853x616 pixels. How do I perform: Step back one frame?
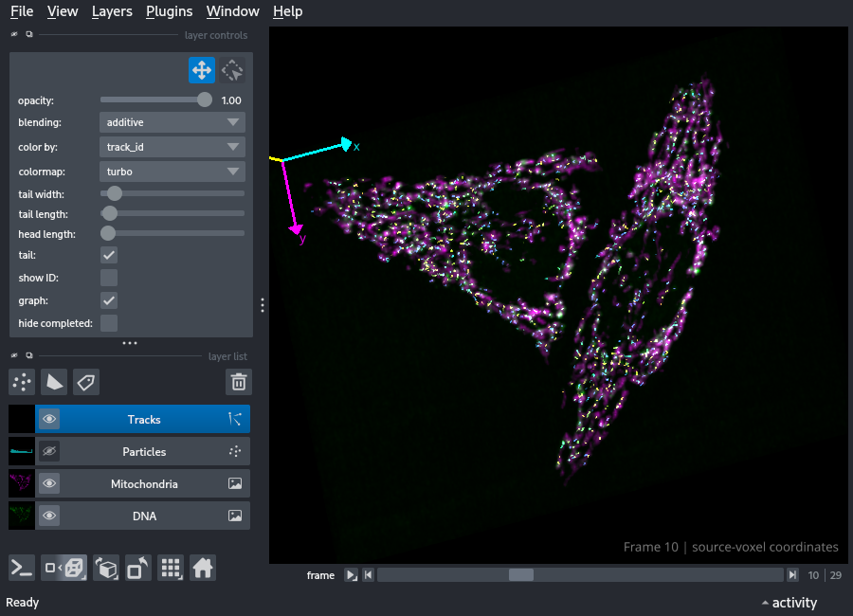tap(369, 575)
